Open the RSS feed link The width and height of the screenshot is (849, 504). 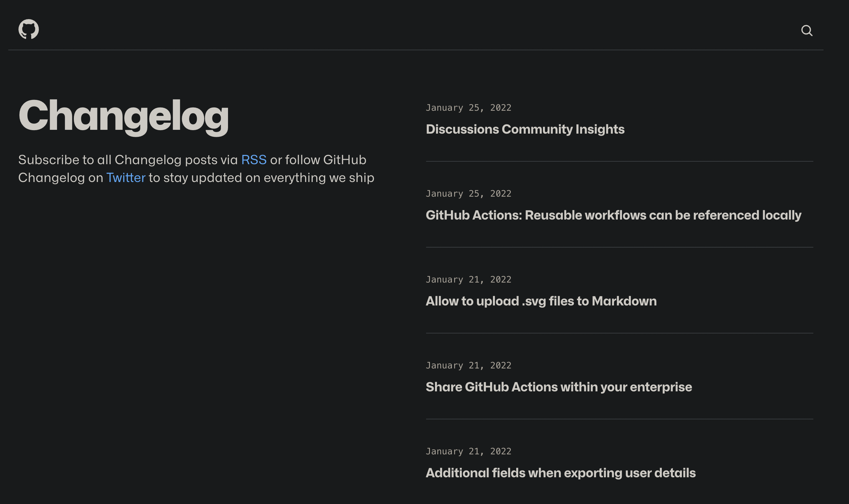click(x=253, y=160)
